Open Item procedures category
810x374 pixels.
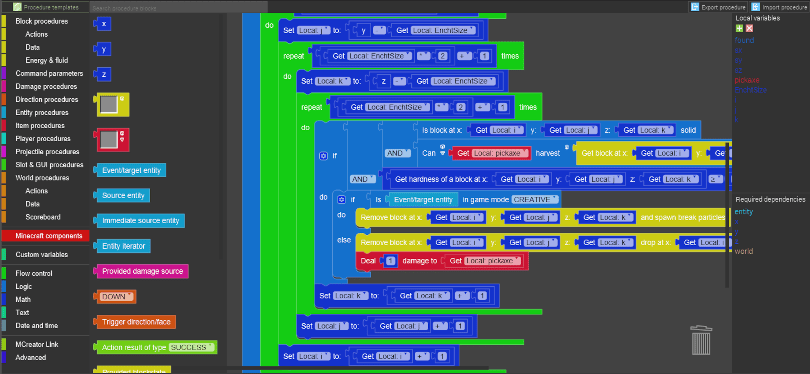click(40, 126)
